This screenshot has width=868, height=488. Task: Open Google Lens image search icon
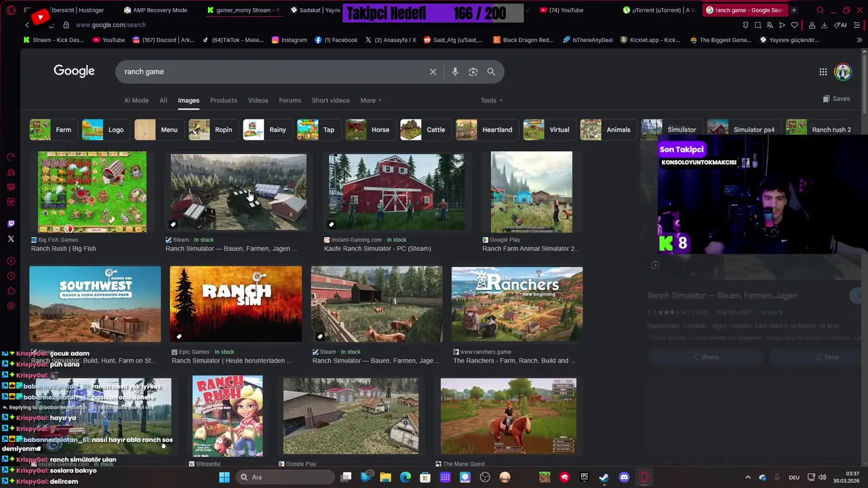(473, 72)
